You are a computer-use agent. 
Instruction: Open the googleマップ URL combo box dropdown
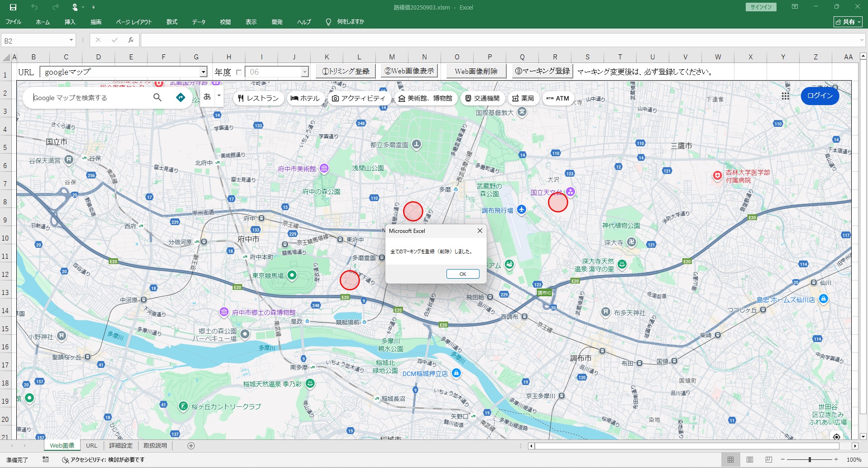pyautogui.click(x=203, y=72)
